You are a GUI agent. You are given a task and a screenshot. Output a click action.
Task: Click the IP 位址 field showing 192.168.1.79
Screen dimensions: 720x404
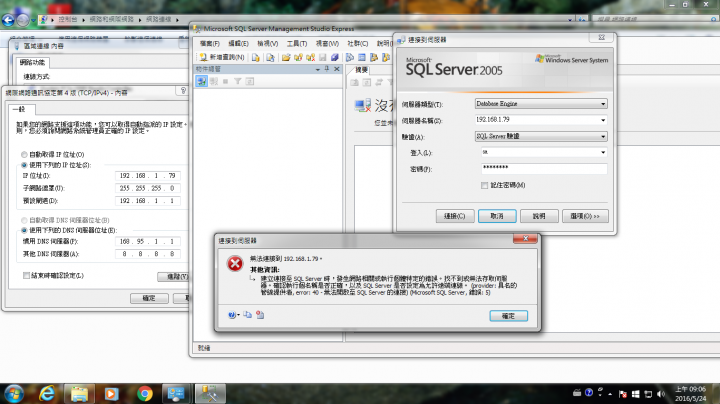pyautogui.click(x=148, y=176)
